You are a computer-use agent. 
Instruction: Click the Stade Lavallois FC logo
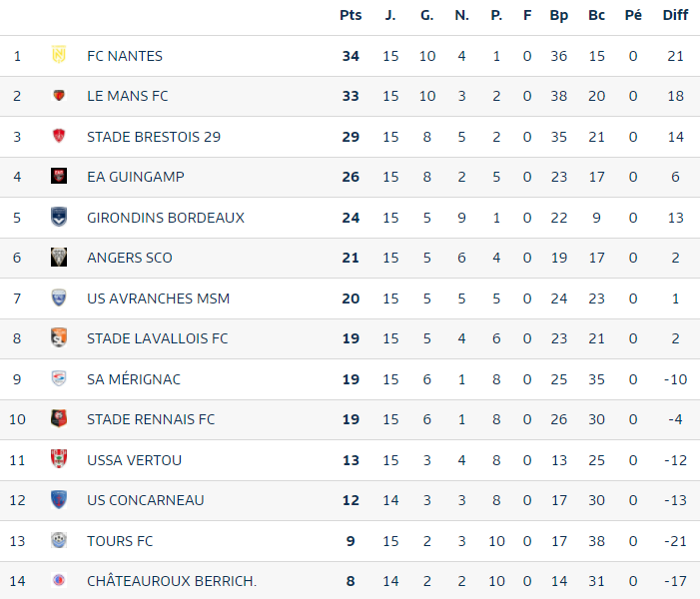tap(59, 337)
